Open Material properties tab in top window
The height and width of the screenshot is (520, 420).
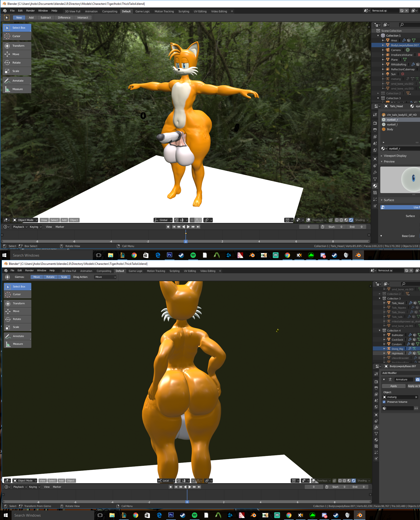point(375,186)
